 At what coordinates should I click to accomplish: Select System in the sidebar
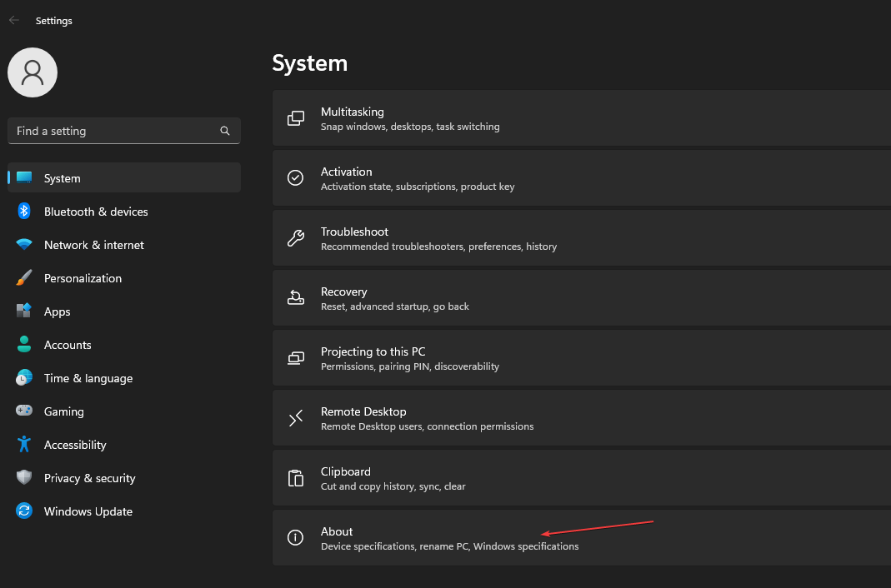coord(124,177)
